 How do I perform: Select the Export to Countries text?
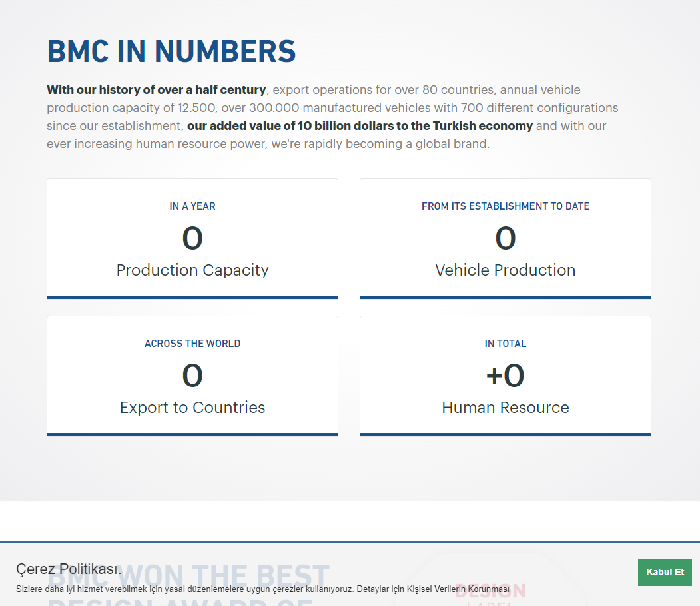[x=192, y=408]
